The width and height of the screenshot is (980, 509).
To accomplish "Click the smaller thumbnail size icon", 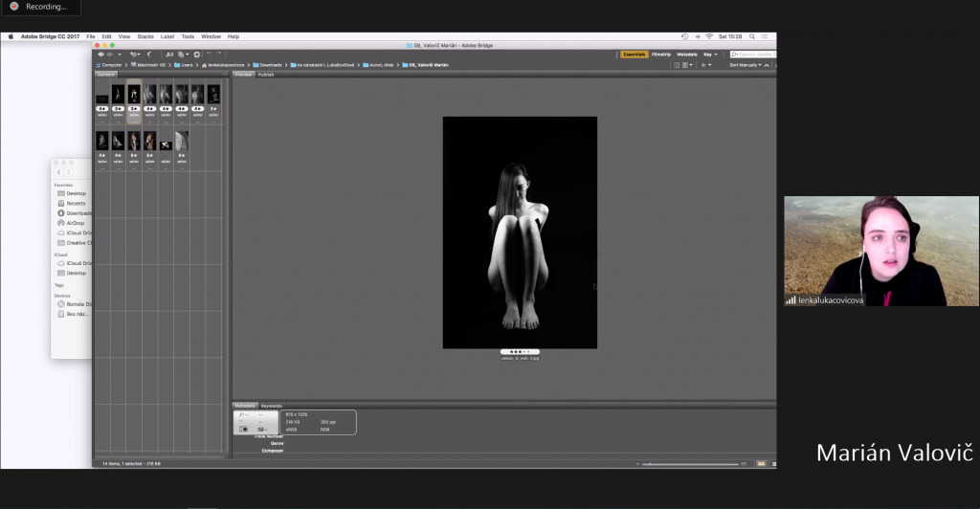I will 637,464.
